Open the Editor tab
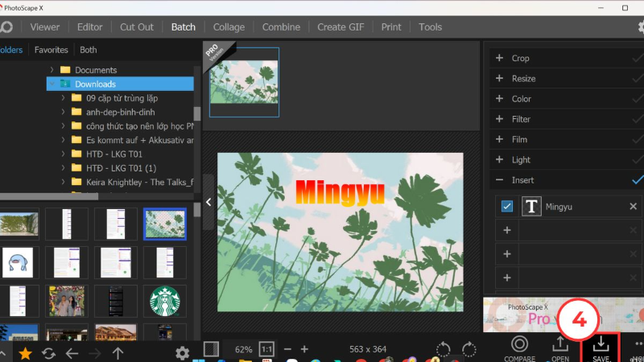This screenshot has width=644, height=362. click(89, 27)
